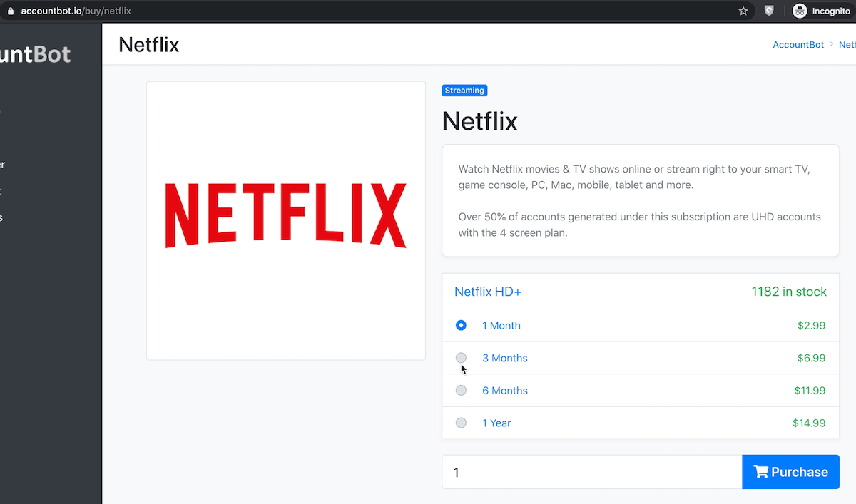Click the $11.99 price text
Viewport: 856px width, 504px height.
click(x=810, y=390)
